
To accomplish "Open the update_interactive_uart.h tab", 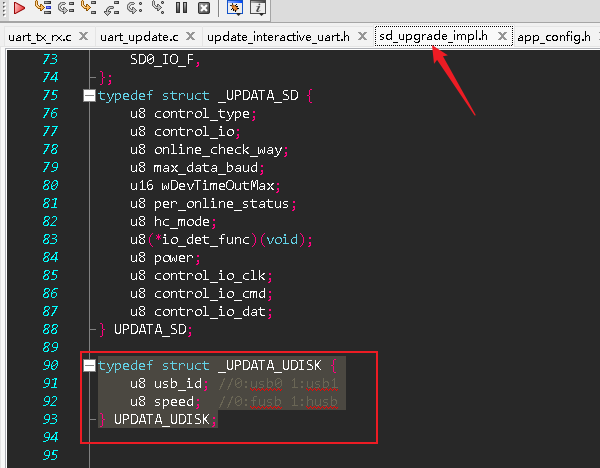I will point(278,37).
